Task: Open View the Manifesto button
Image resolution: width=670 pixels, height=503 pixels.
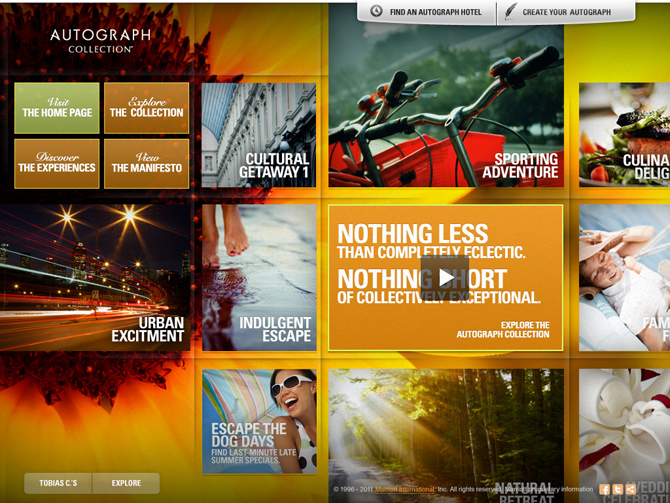Action: click(x=146, y=163)
